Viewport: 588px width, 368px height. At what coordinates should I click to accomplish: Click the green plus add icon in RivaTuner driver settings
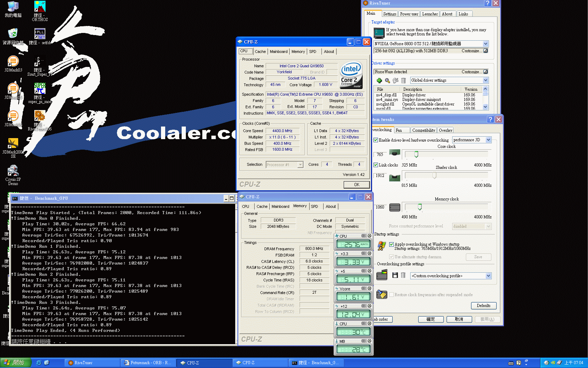379,80
